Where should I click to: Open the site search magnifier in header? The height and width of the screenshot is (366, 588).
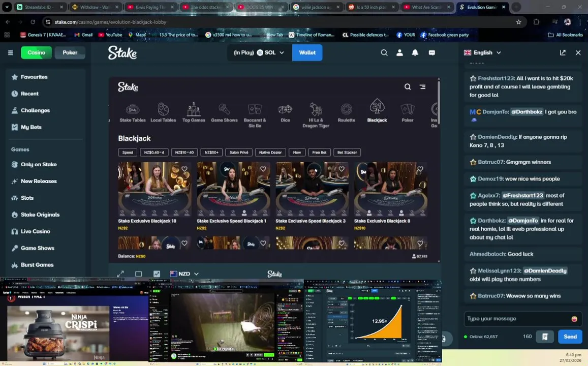384,53
